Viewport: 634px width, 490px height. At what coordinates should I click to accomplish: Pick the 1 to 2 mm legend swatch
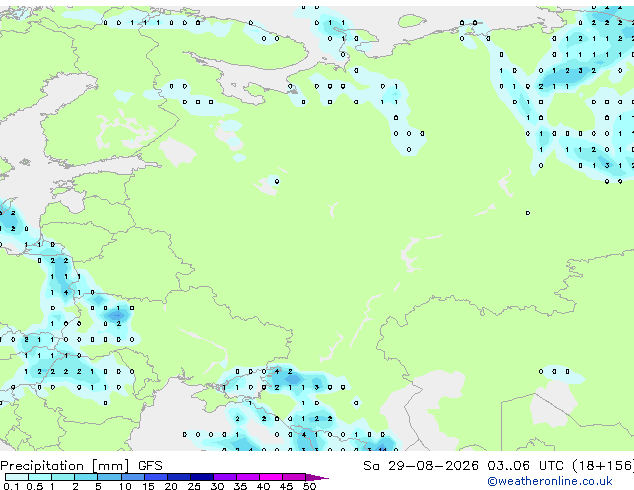pos(63,477)
